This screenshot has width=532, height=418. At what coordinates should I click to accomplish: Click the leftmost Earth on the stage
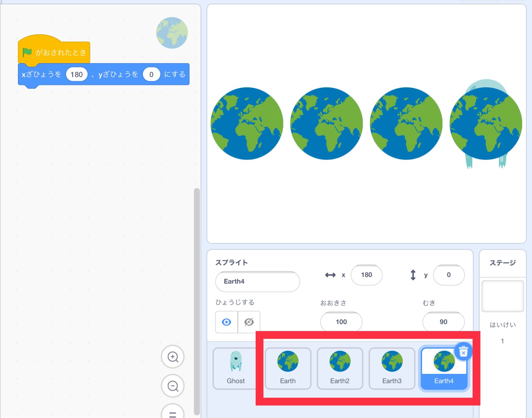(247, 124)
